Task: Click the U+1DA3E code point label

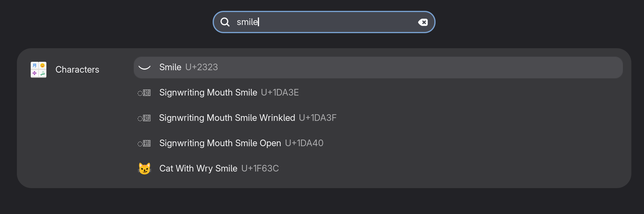Action: click(x=280, y=93)
